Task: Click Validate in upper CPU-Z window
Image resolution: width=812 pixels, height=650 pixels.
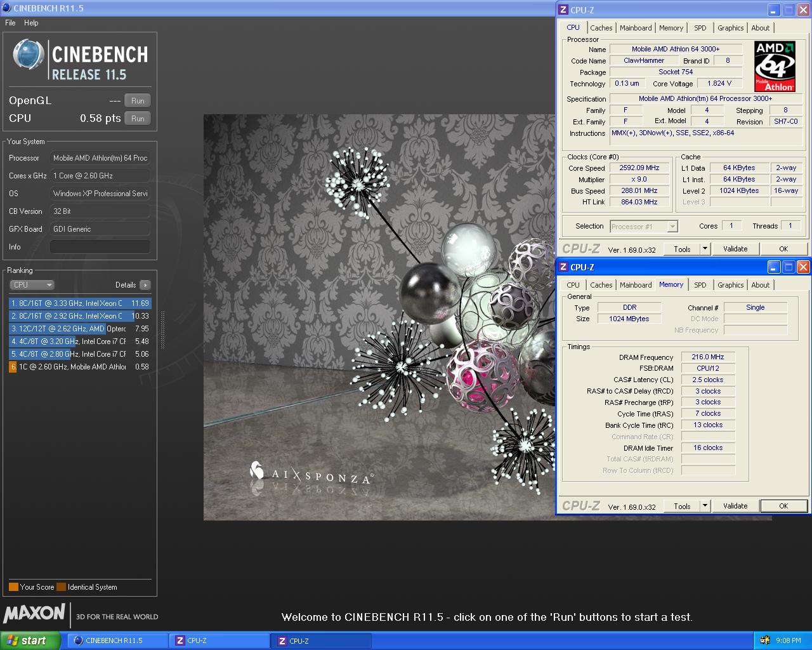Action: 735,249
